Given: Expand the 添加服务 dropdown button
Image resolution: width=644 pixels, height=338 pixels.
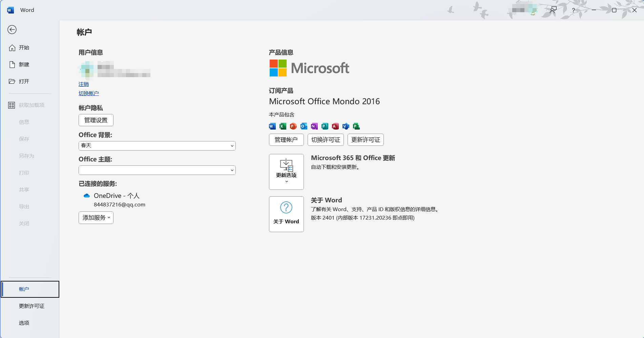Looking at the screenshot, I should [x=96, y=218].
